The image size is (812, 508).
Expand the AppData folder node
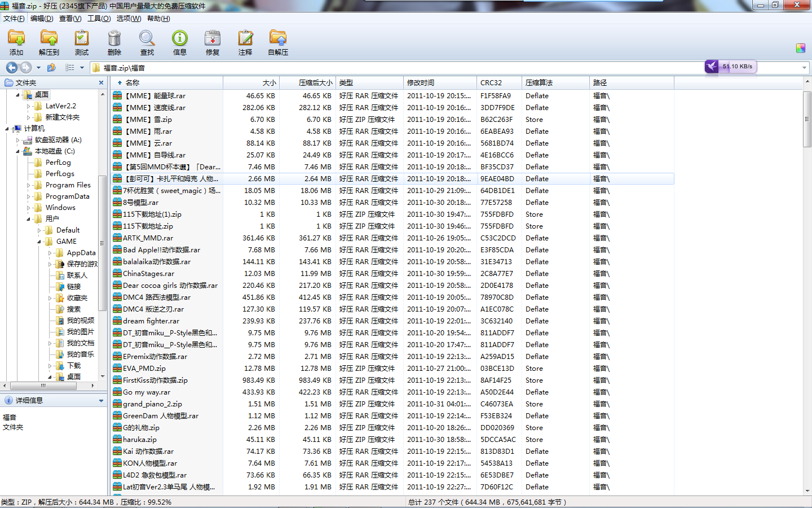coord(50,253)
